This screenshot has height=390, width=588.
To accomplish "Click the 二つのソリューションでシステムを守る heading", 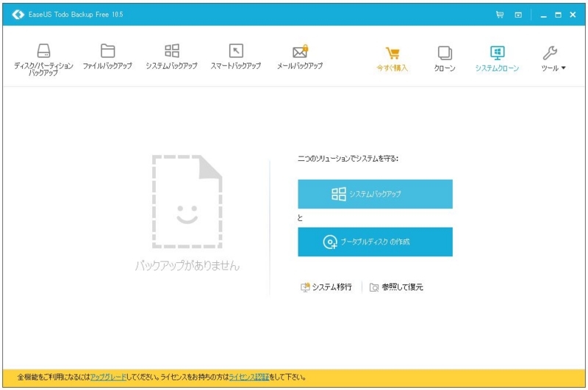I will (x=348, y=159).
